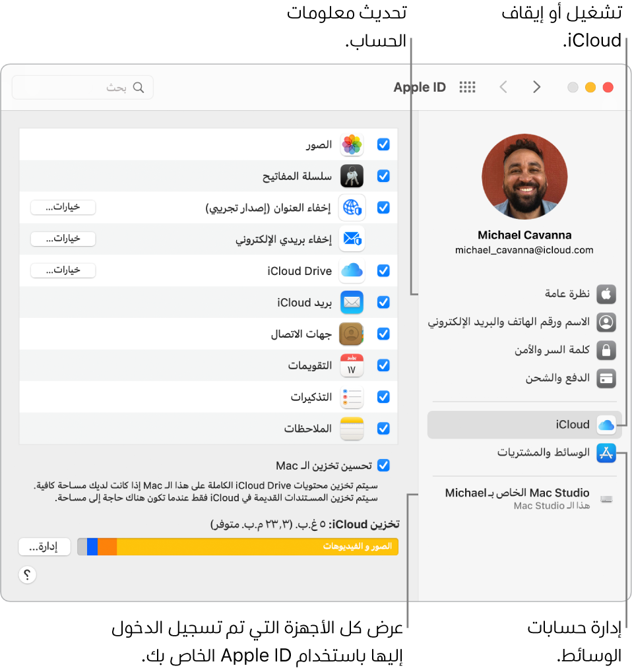Select the Keychain icon
This screenshot has height=672, width=632.
pos(352,176)
